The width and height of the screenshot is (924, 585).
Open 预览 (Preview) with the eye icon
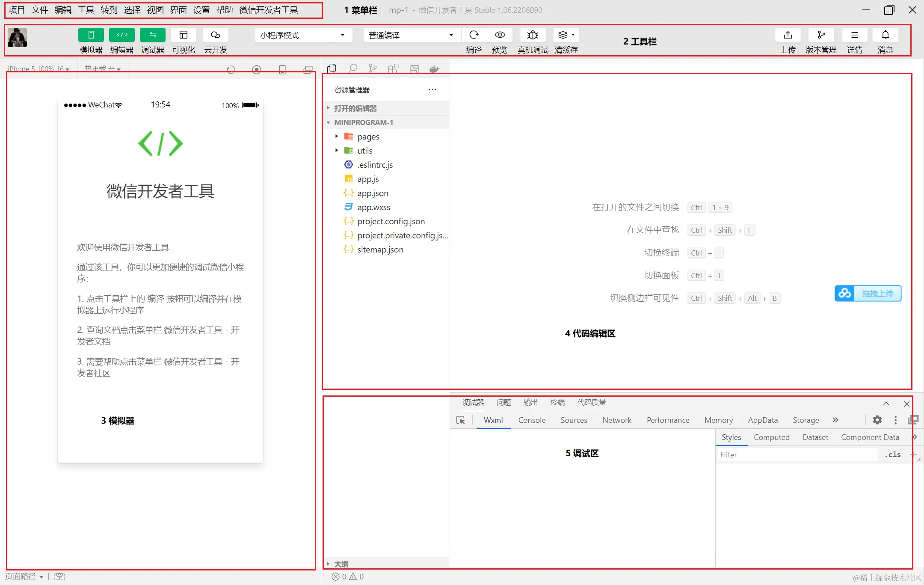[499, 35]
